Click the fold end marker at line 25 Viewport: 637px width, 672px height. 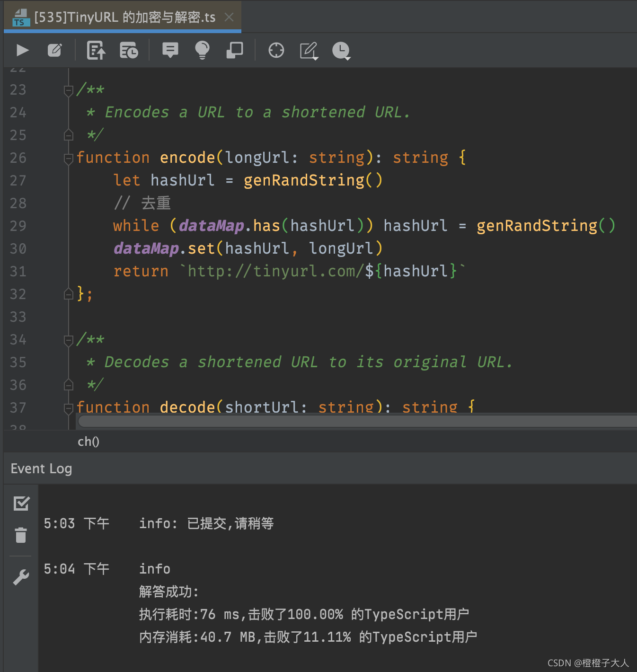tap(69, 135)
